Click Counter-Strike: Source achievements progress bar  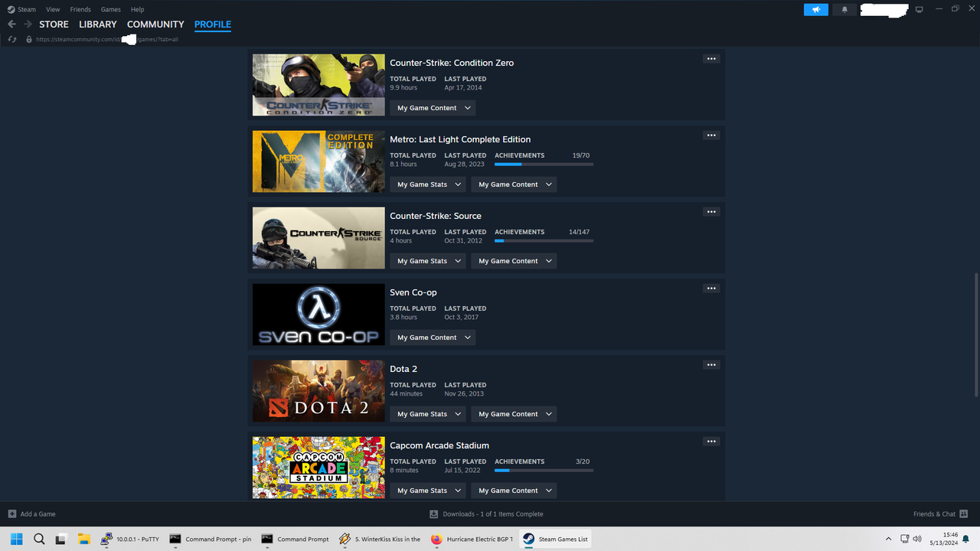pos(544,240)
